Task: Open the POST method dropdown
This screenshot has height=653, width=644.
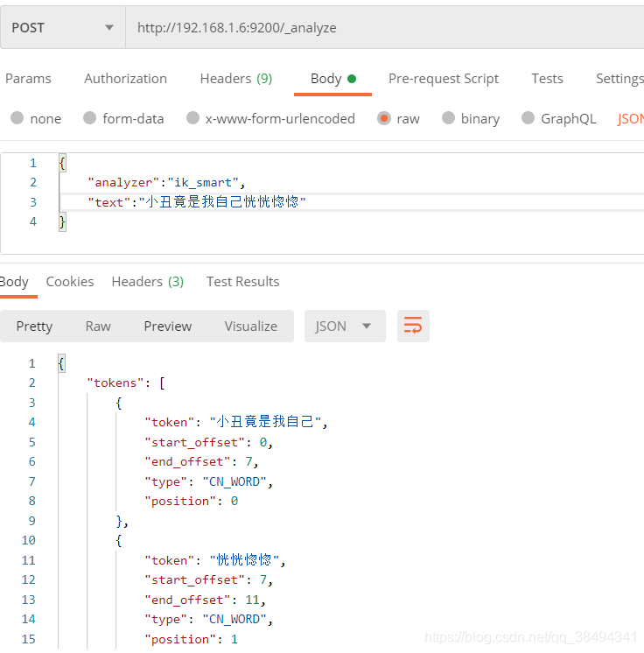Action: [62, 28]
